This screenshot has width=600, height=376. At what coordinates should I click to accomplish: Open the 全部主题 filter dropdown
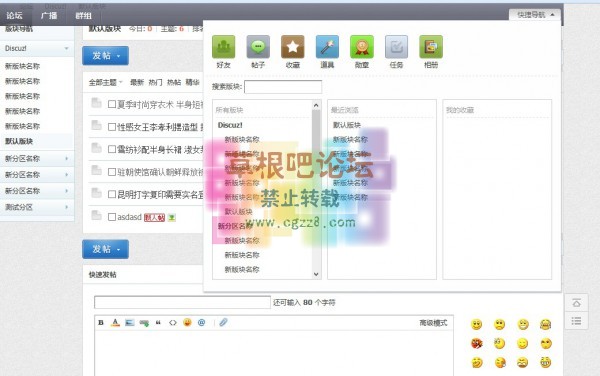coord(106,82)
